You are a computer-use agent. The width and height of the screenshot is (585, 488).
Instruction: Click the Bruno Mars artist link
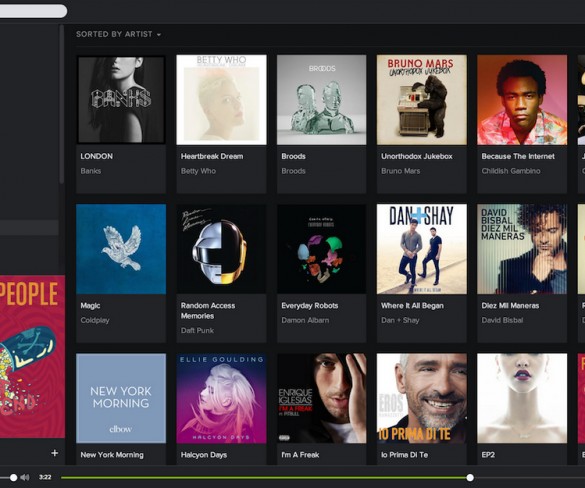pyautogui.click(x=400, y=171)
